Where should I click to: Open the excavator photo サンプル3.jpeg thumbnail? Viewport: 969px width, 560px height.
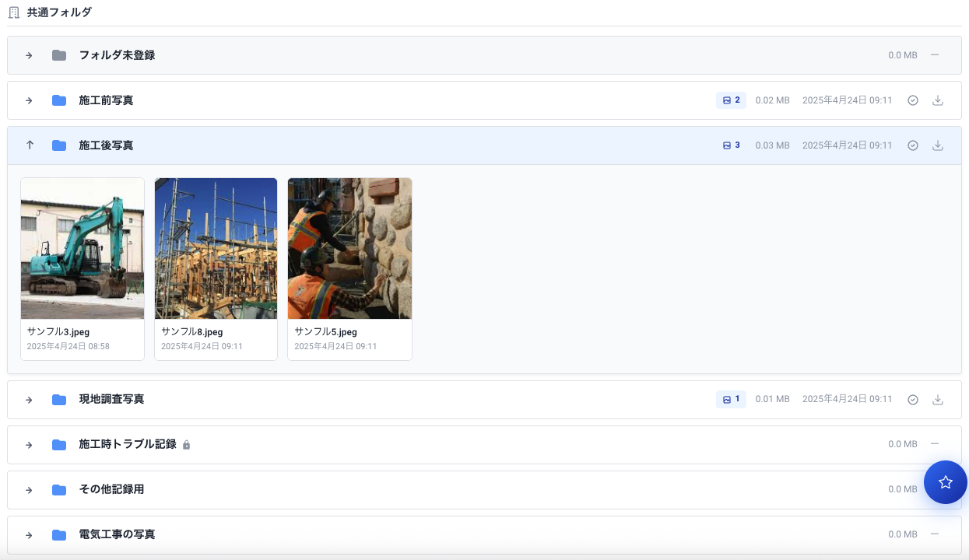pos(83,248)
